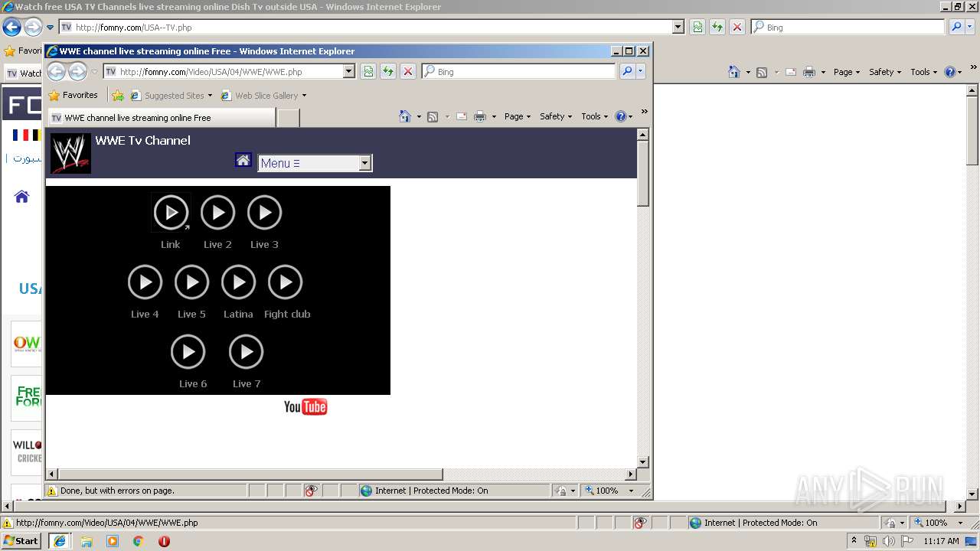Image resolution: width=980 pixels, height=551 pixels.
Task: Play the Latina stream
Action: tap(238, 282)
